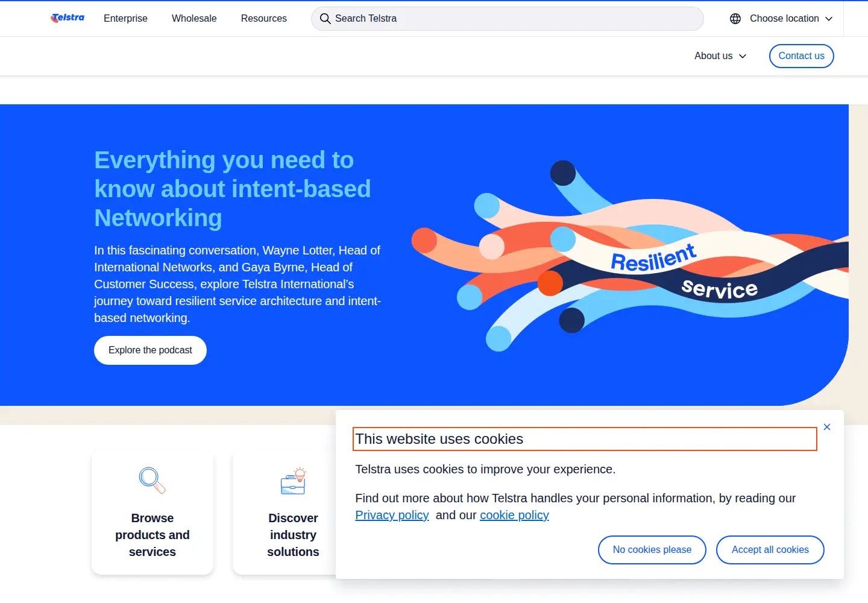Click the globe icon by Choose location
The width and height of the screenshot is (868, 603).
pos(735,19)
